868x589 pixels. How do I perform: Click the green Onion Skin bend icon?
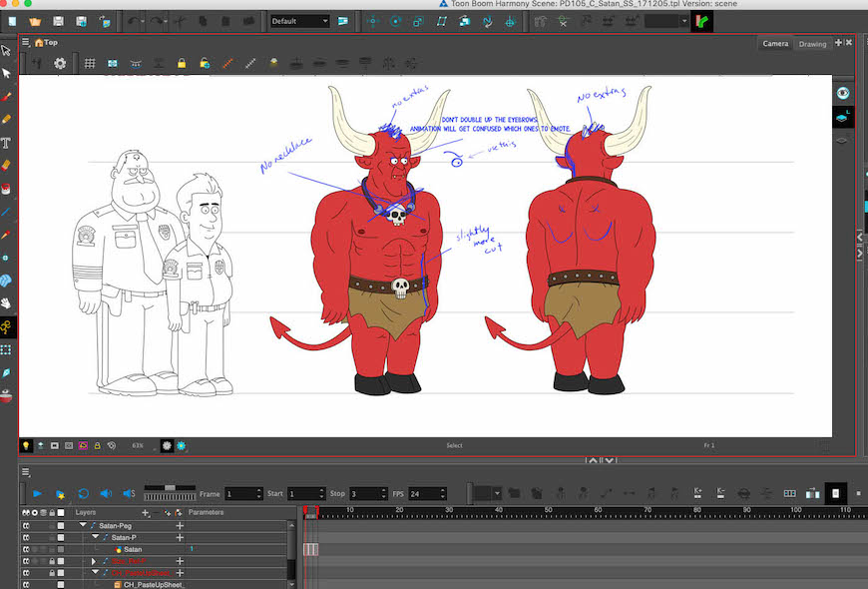click(702, 22)
